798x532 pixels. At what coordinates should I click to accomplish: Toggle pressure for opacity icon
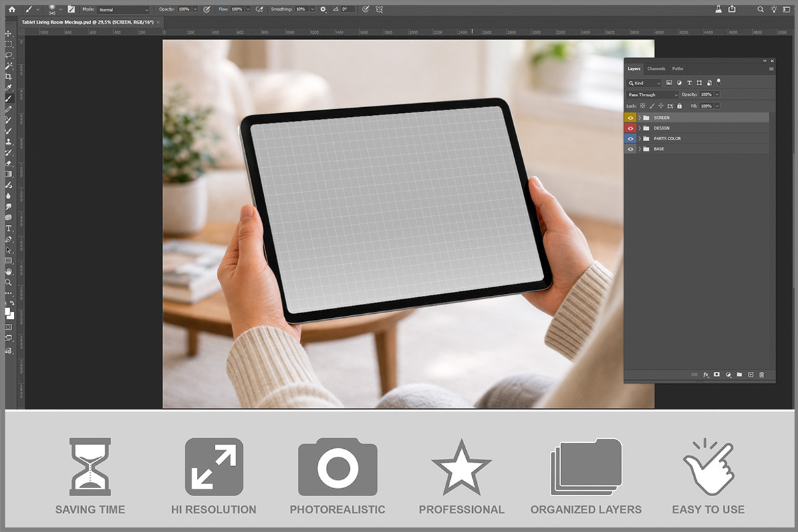[x=206, y=9]
